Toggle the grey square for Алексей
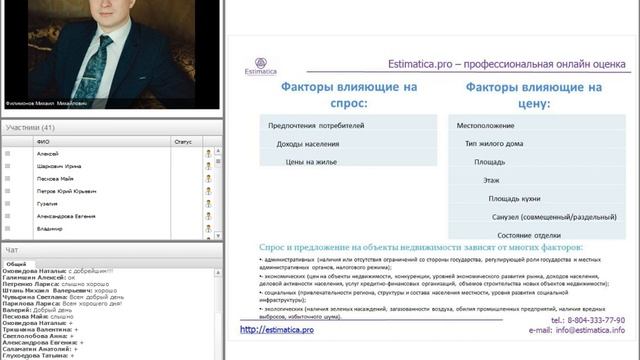 point(7,153)
